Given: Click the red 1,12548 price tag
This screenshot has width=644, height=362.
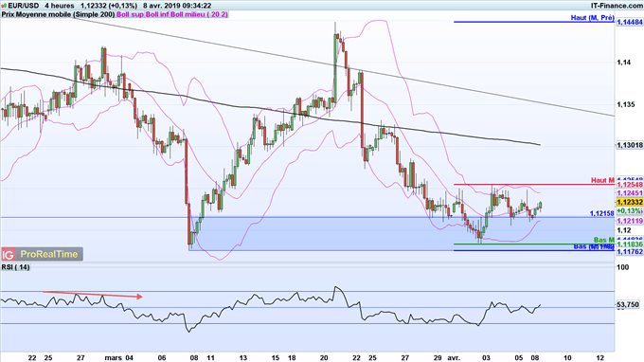Looking at the screenshot, I should pyautogui.click(x=630, y=185).
